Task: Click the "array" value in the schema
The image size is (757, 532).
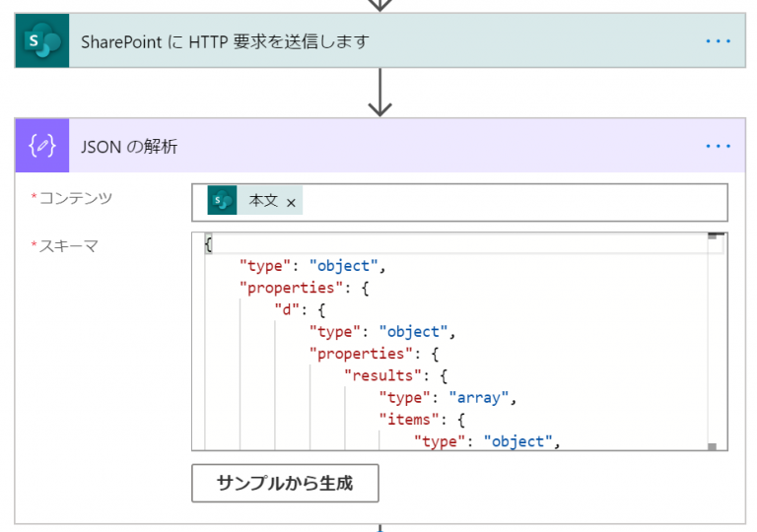Action: click(478, 398)
